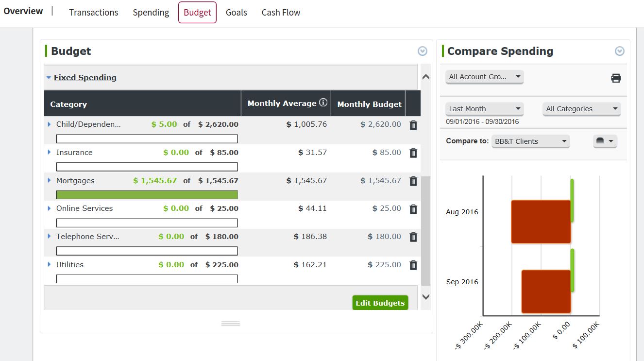Viewport: 644px width, 361px height.
Task: Switch to the Transactions tab
Action: tap(94, 13)
